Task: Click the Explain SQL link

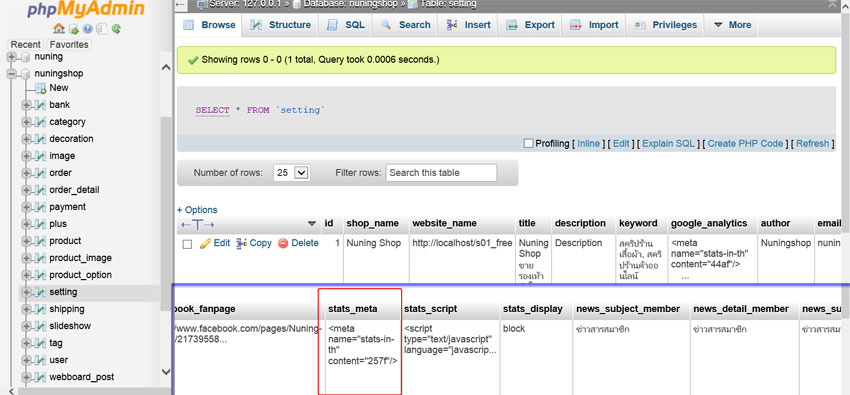Action: click(668, 144)
